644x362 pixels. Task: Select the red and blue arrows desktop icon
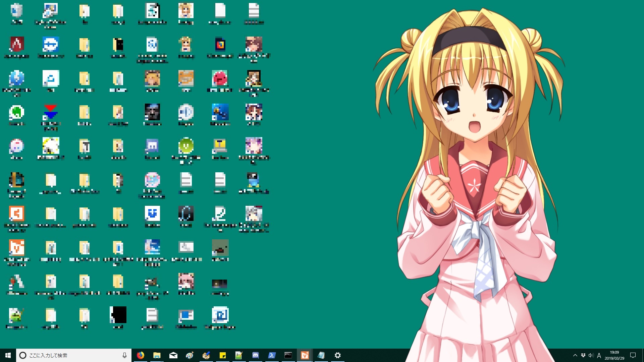(51, 117)
